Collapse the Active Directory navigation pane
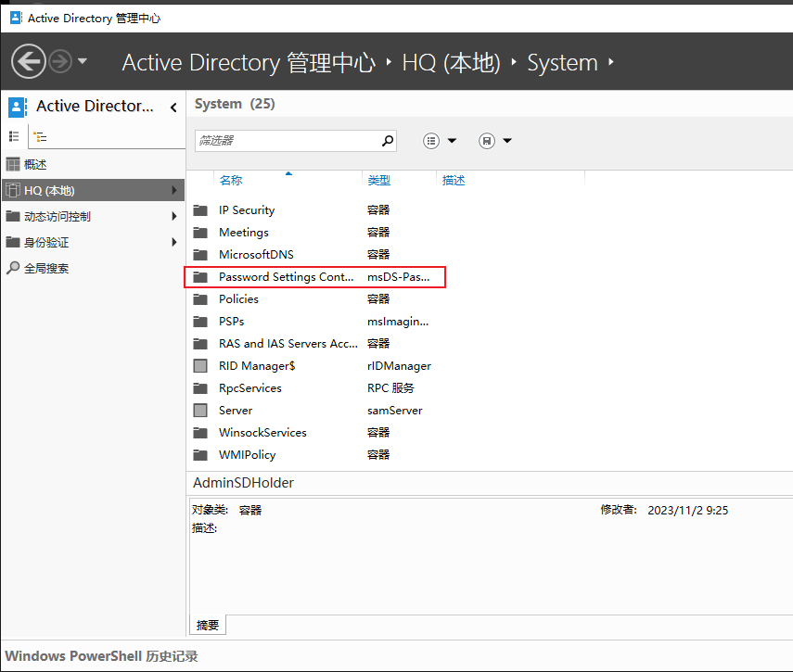This screenshot has height=672, width=793. tap(173, 108)
